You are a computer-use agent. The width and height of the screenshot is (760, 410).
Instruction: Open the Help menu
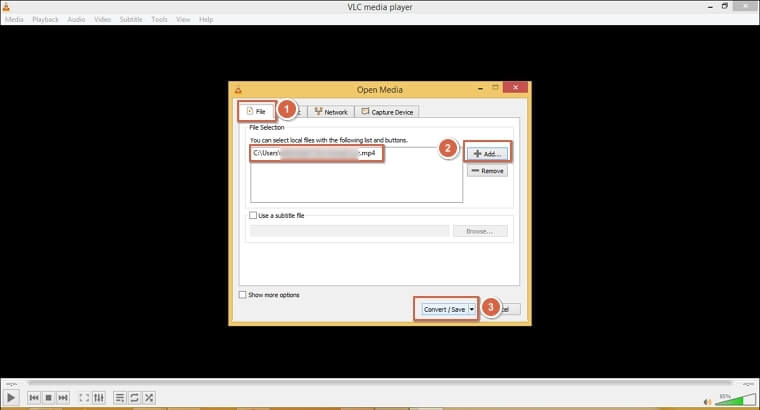(206, 19)
